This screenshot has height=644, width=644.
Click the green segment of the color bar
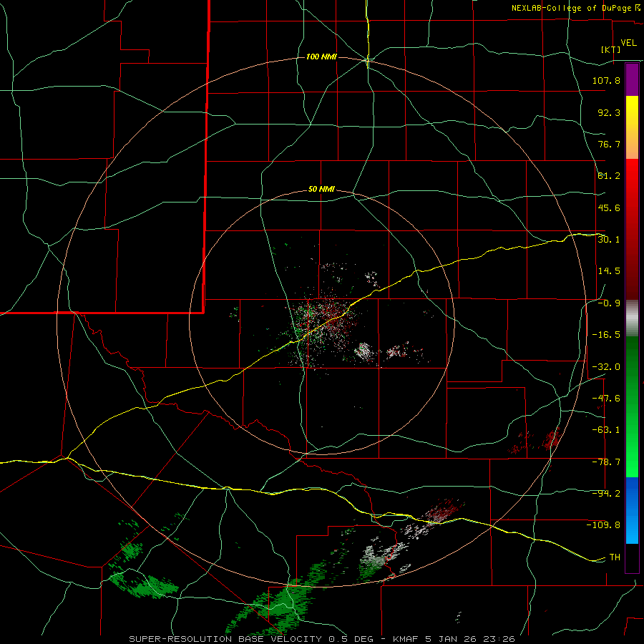632,406
